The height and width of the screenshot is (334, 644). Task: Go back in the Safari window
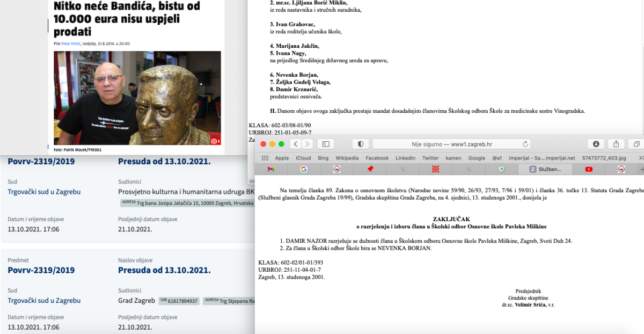coord(295,144)
